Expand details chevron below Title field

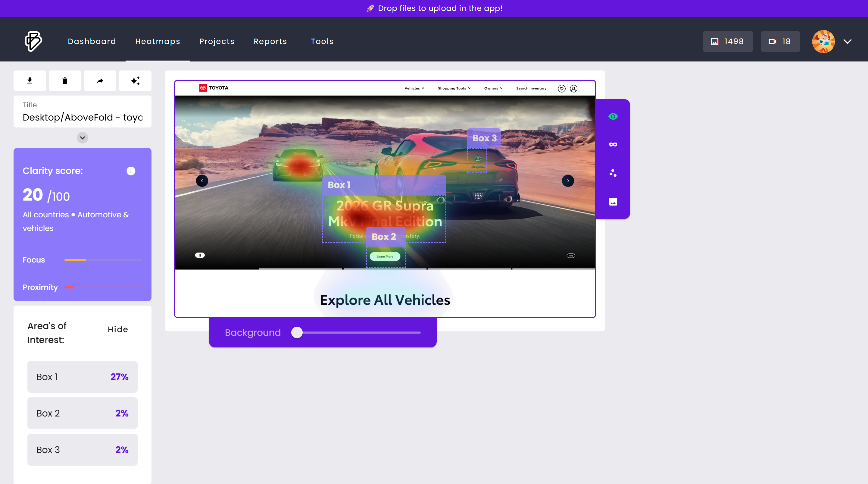point(82,138)
